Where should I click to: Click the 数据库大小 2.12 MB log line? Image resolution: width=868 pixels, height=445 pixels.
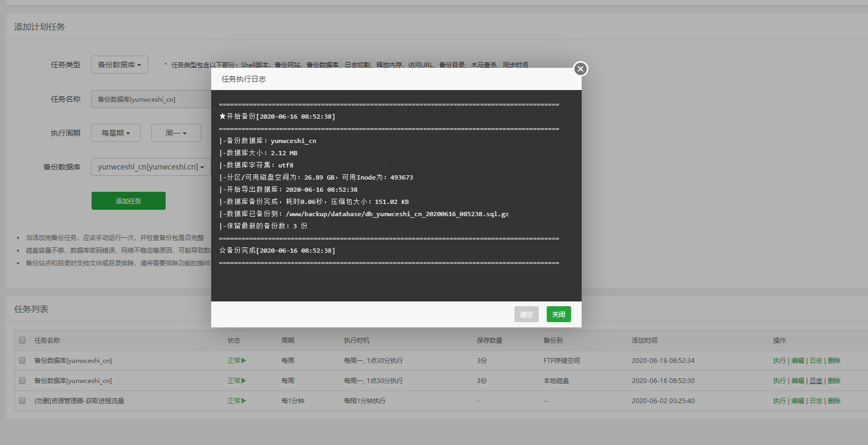(x=258, y=153)
